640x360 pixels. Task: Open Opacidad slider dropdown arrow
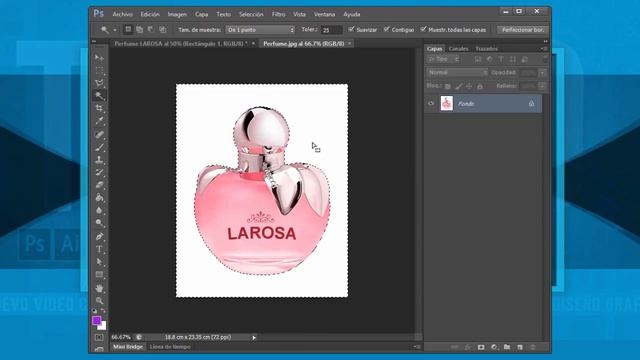click(x=542, y=73)
